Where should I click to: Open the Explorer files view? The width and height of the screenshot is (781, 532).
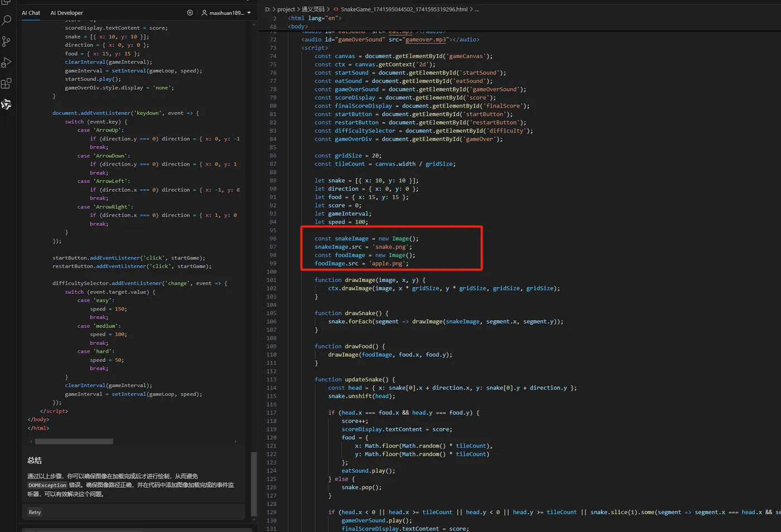coord(7,2)
